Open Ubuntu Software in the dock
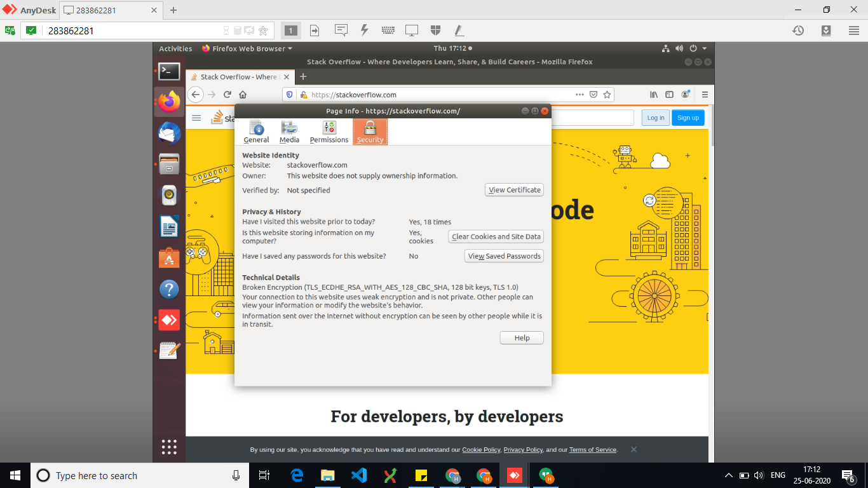This screenshot has height=488, width=868. tap(169, 258)
